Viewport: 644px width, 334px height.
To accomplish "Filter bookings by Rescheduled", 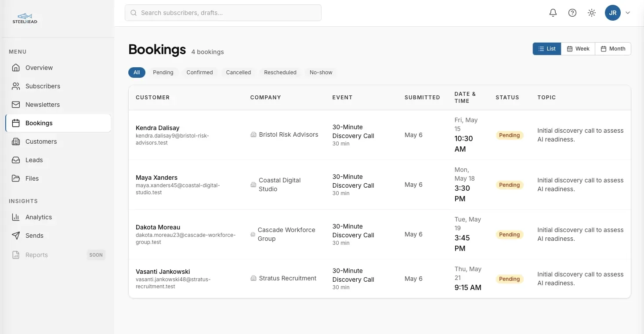I will 280,73.
